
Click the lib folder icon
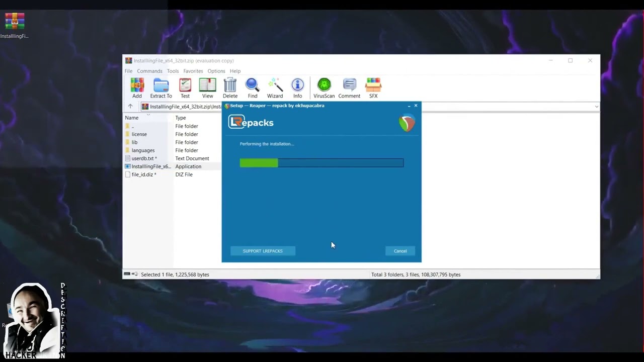pyautogui.click(x=128, y=142)
